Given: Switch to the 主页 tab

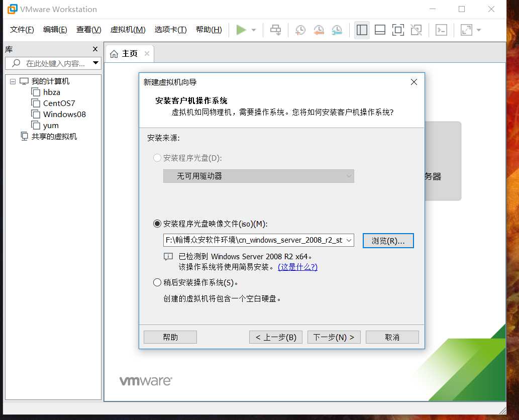Looking at the screenshot, I should tap(130, 54).
